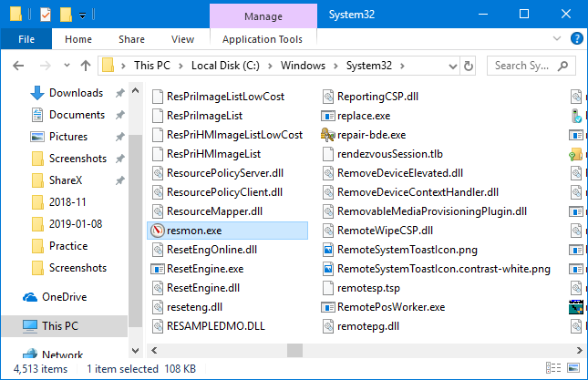Click the ResetEngine.exe file icon
Image resolution: width=588 pixels, height=380 pixels.
(158, 269)
